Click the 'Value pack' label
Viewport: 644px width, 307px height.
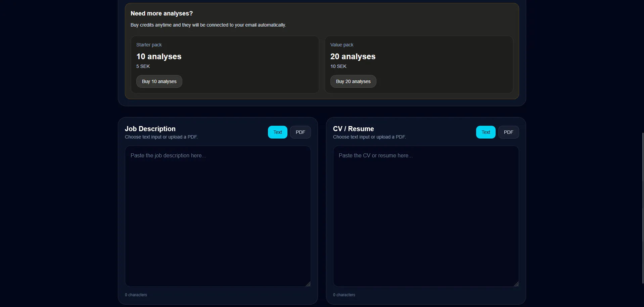(342, 45)
